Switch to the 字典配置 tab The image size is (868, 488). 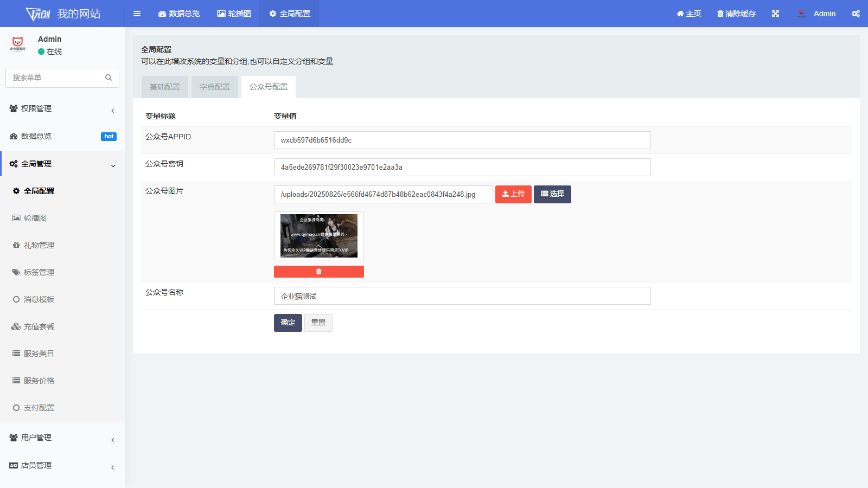click(215, 87)
